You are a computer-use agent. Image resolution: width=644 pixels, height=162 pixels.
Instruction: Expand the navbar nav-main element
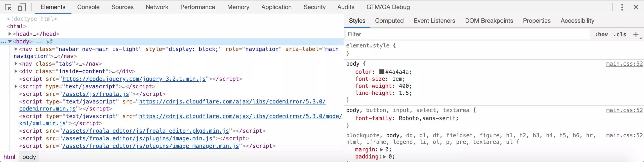pos(16,49)
